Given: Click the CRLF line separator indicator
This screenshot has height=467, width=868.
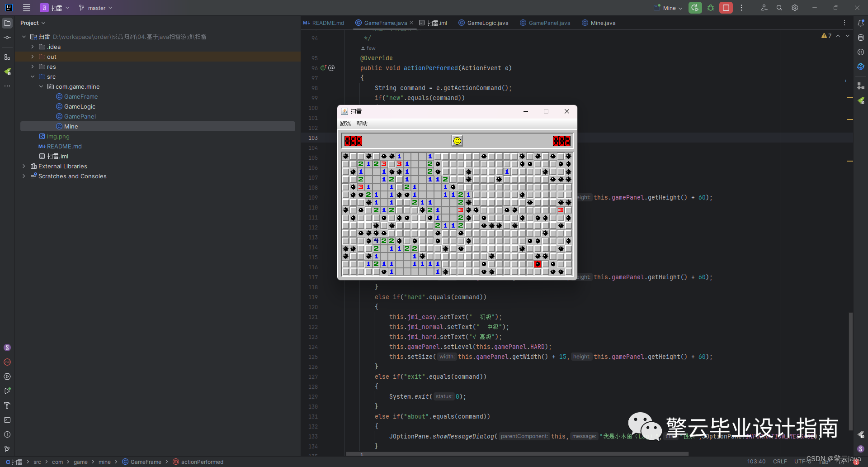Looking at the screenshot, I should coord(780,462).
